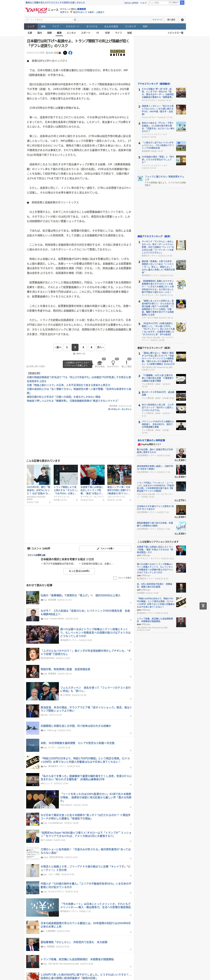Open article 兵器開発に多額を投じる中国

click(x=76, y=726)
